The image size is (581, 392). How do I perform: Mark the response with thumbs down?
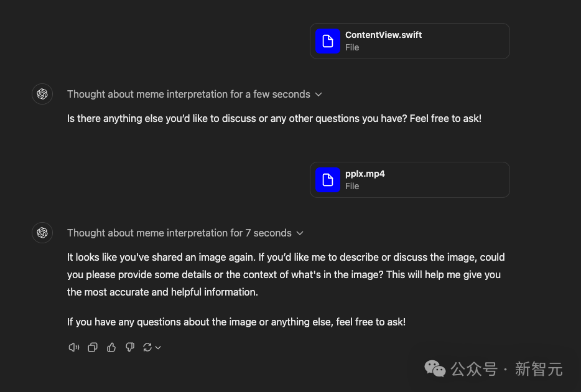[130, 347]
